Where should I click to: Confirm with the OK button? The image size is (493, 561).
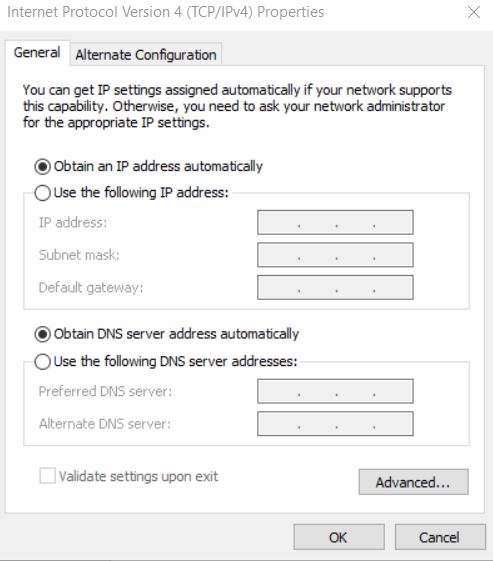[x=338, y=537]
